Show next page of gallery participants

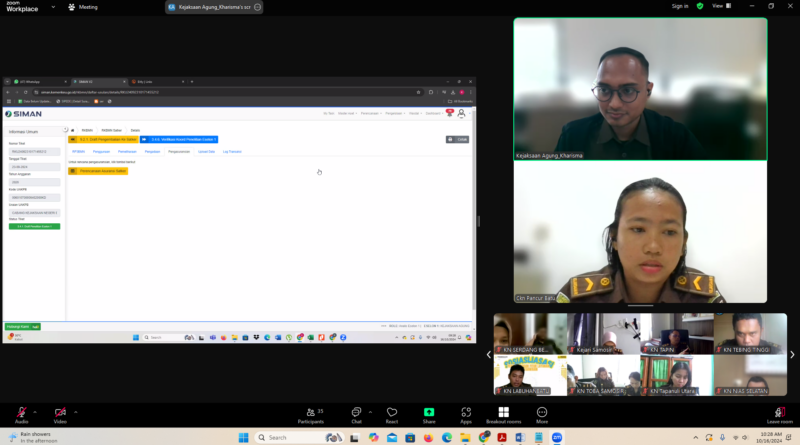pos(792,354)
